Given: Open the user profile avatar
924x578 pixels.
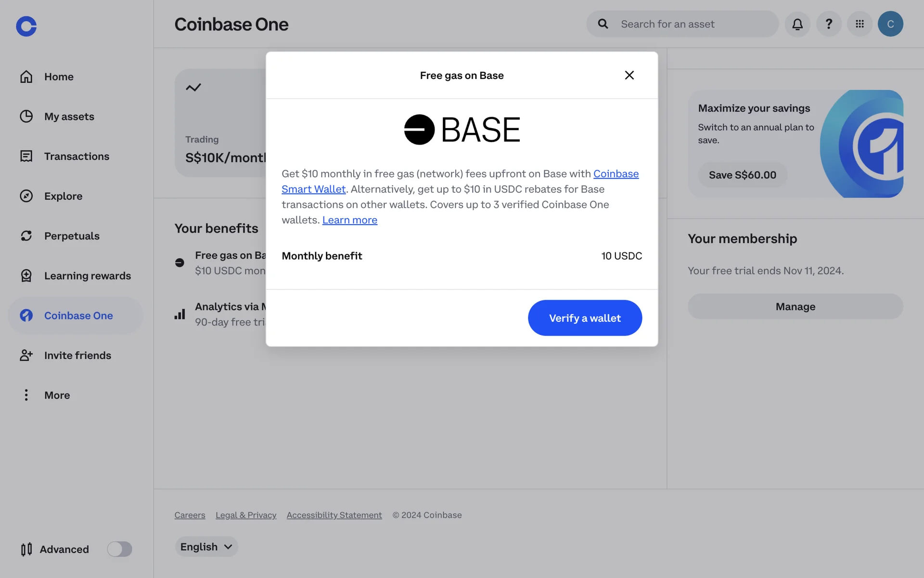Looking at the screenshot, I should 890,24.
